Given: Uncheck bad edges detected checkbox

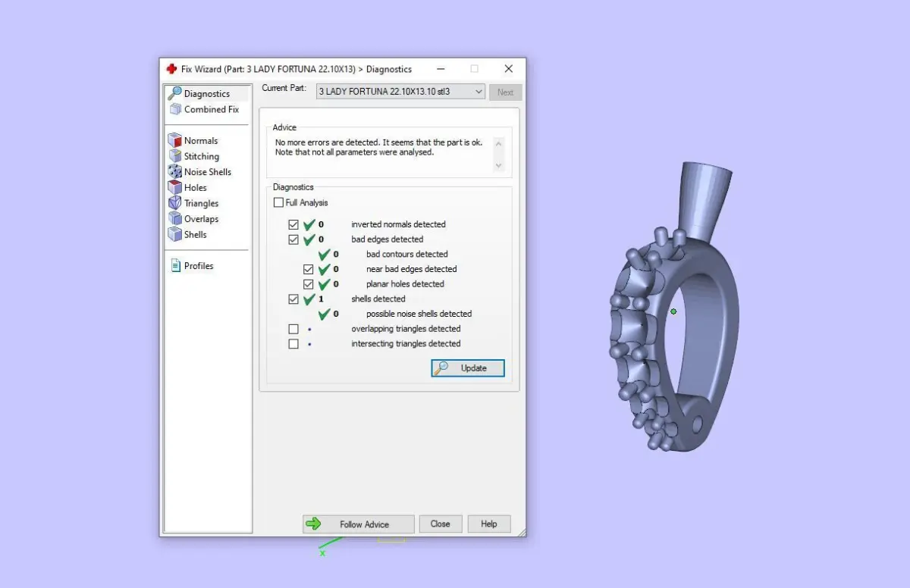Looking at the screenshot, I should pos(293,239).
